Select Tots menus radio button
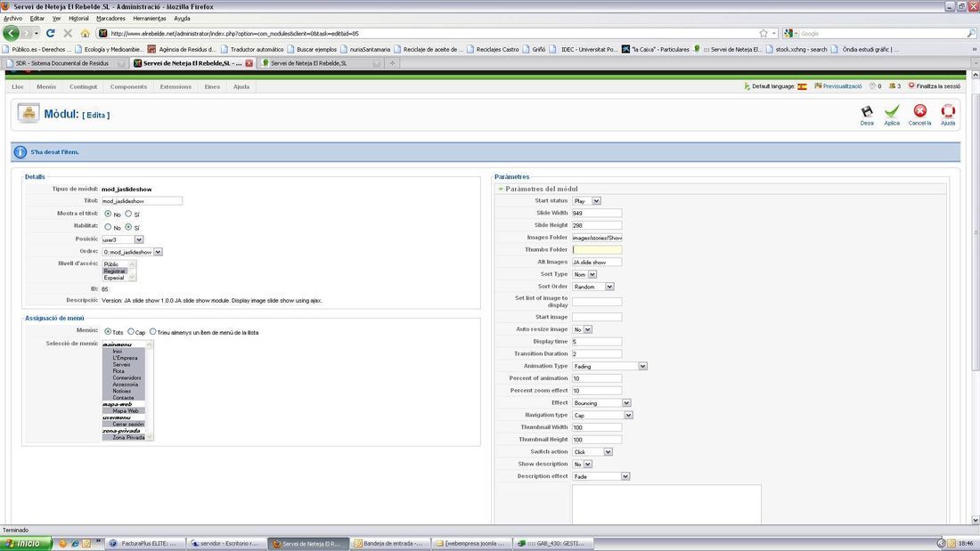 108,332
